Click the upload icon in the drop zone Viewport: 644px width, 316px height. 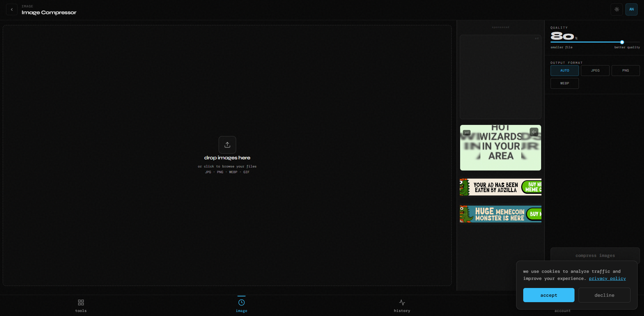click(227, 145)
